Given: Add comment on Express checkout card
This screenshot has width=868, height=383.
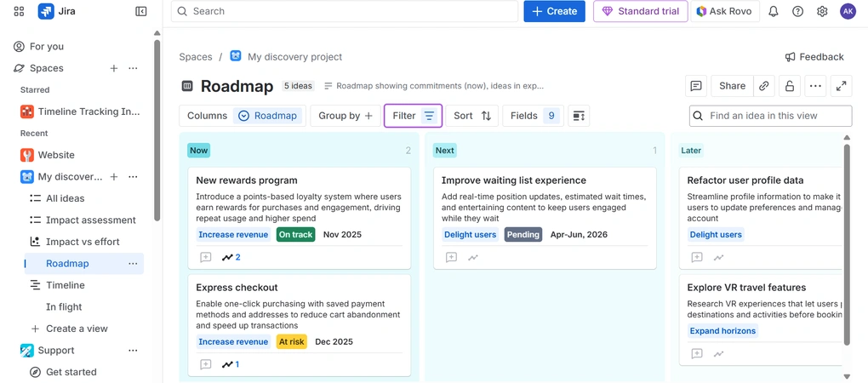Looking at the screenshot, I should tap(205, 364).
